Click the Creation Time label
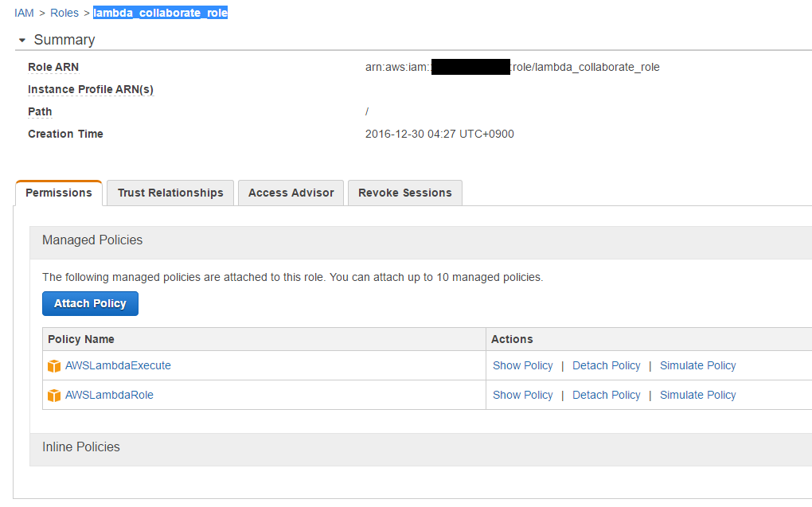 click(65, 135)
